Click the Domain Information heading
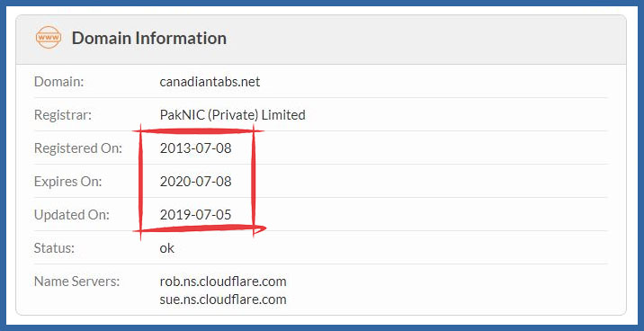The height and width of the screenshot is (331, 644). click(x=149, y=38)
